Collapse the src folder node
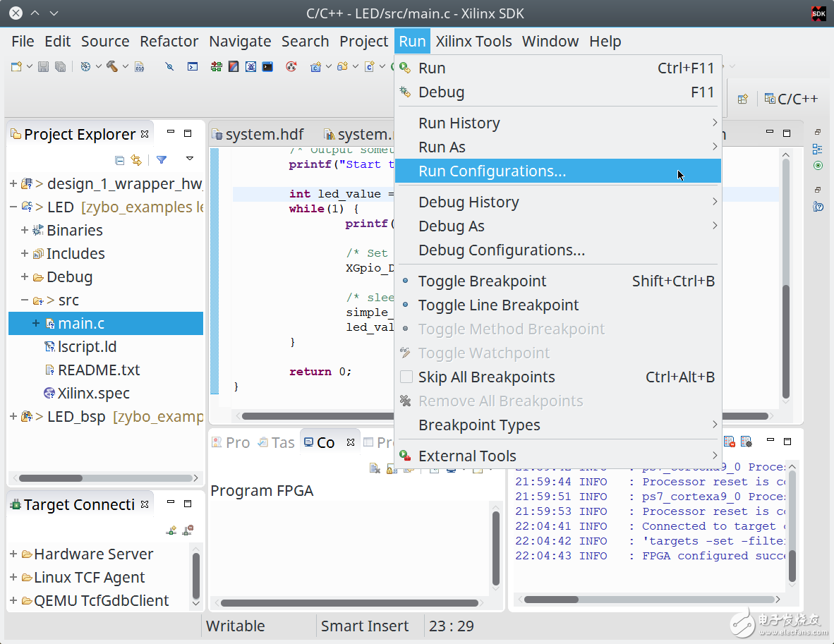The height and width of the screenshot is (644, 834). tap(25, 300)
